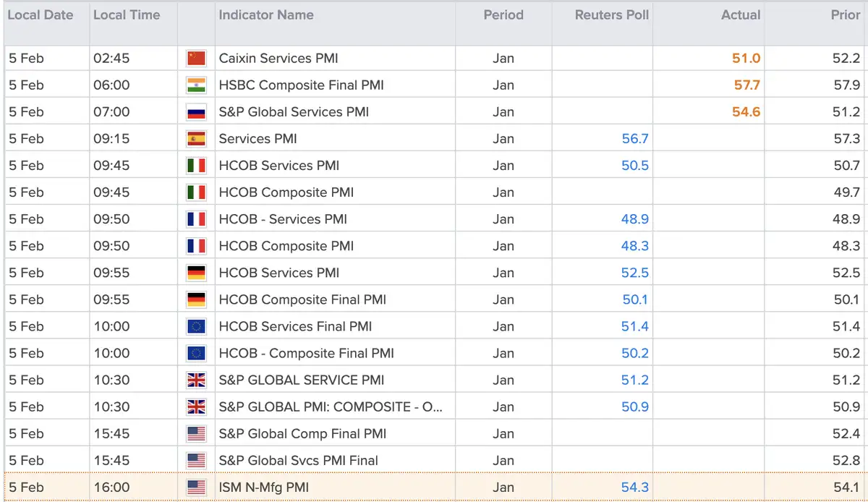
Task: Click Italy flag icon beside HCOB Services PMI
Action: click(196, 166)
